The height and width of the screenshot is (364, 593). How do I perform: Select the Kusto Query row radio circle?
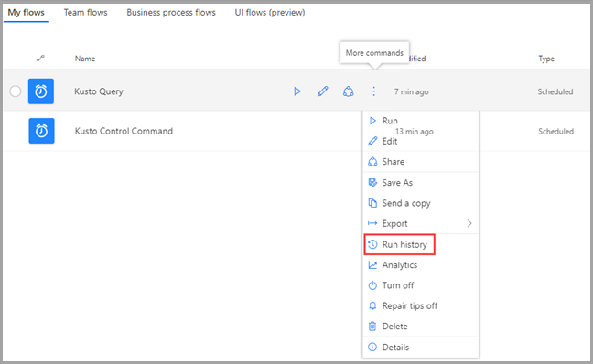pyautogui.click(x=16, y=91)
